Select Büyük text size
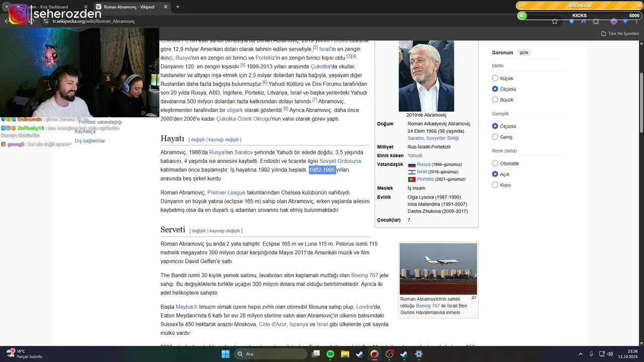Screen dimensions: 644x362 click(x=495, y=100)
